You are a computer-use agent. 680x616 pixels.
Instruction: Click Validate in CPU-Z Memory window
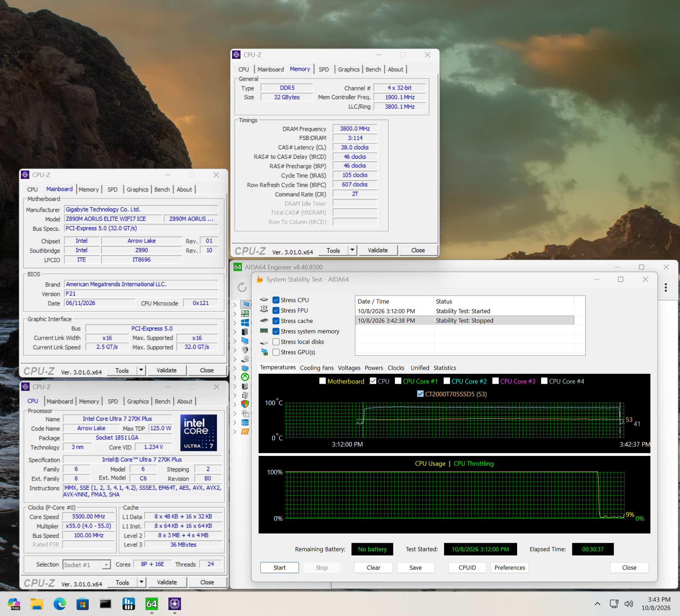point(378,250)
